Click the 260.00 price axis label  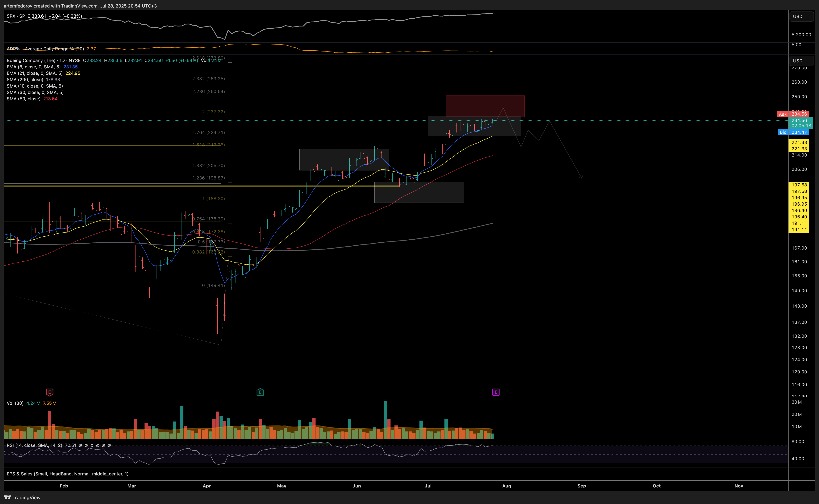pyautogui.click(x=799, y=82)
